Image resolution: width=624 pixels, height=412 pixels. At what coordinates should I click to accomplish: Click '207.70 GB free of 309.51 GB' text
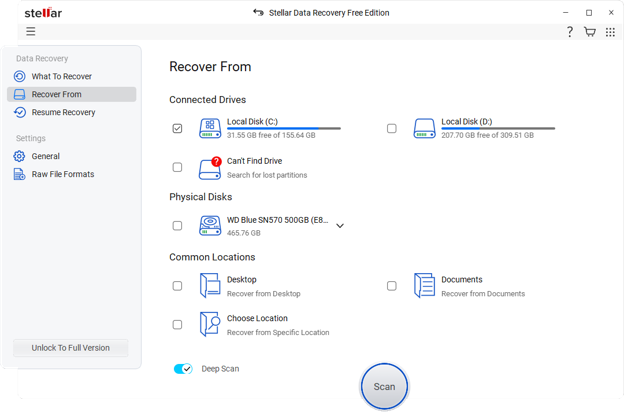488,135
